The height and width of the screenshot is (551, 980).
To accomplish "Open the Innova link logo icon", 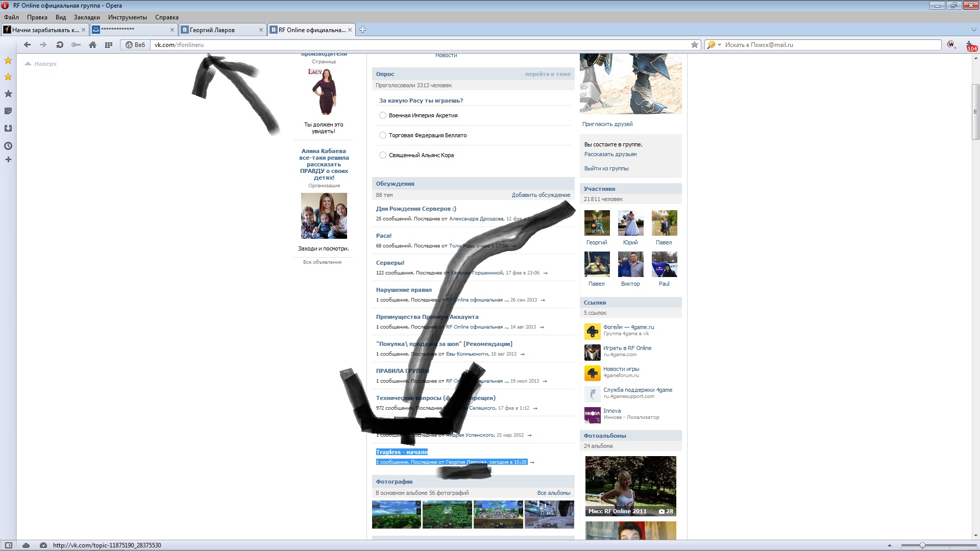I will (592, 415).
